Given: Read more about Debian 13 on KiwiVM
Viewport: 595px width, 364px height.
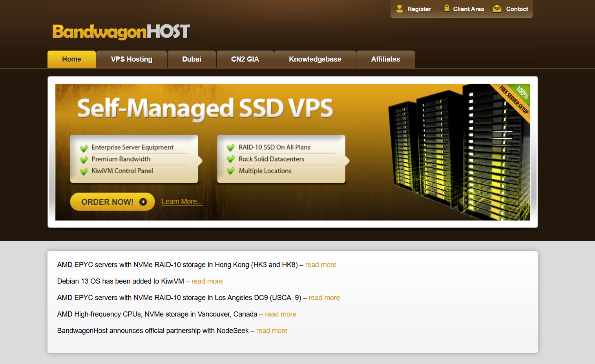Looking at the screenshot, I should pos(207,281).
